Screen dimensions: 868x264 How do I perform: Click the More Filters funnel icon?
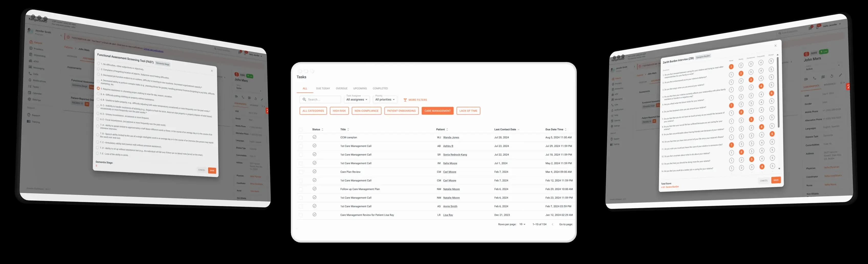(405, 100)
